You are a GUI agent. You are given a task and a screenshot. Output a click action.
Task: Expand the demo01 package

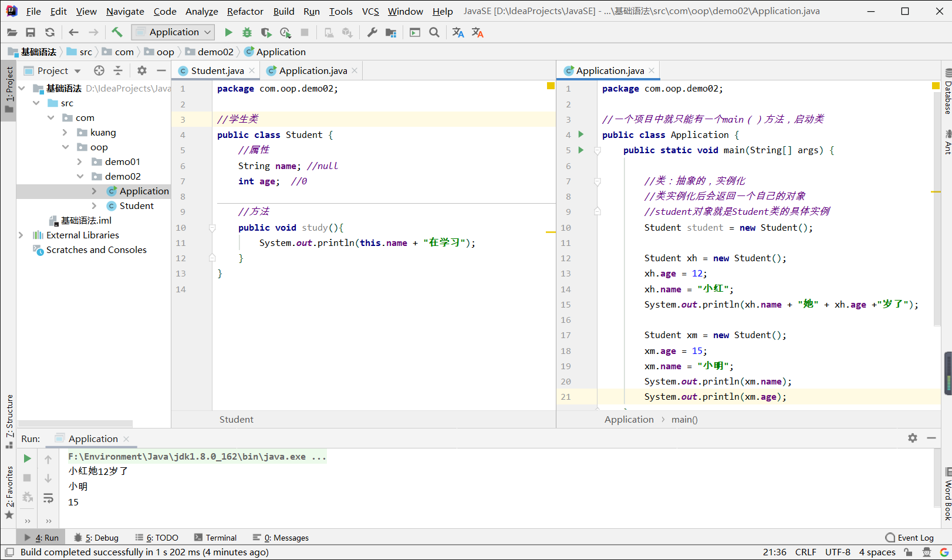point(80,161)
